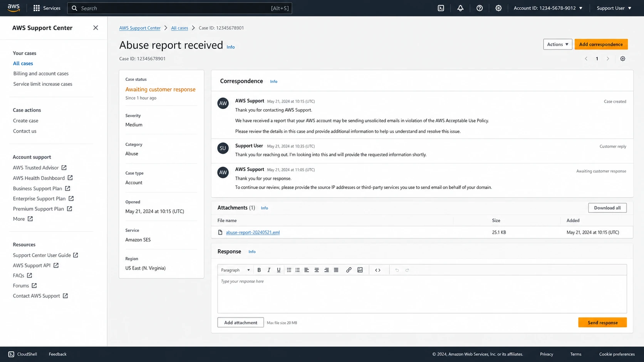Justify response text

coord(336,270)
